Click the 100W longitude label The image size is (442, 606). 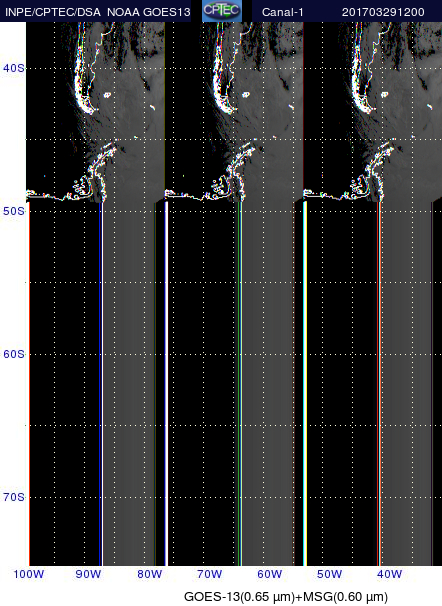[29, 574]
